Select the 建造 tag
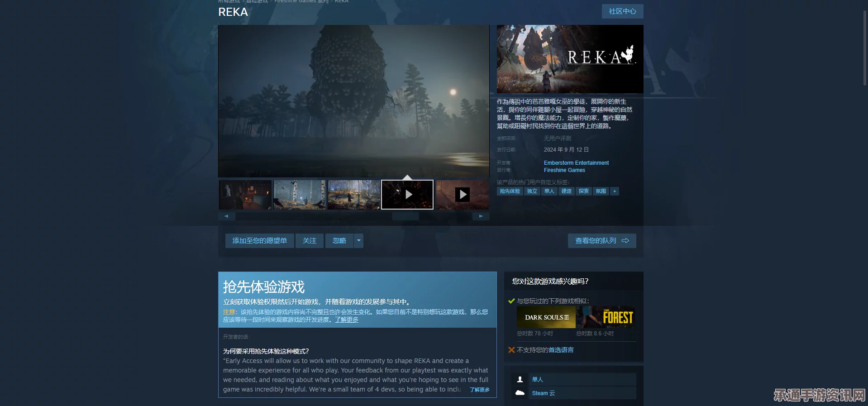Viewport: 868px width, 406px height. tap(566, 191)
